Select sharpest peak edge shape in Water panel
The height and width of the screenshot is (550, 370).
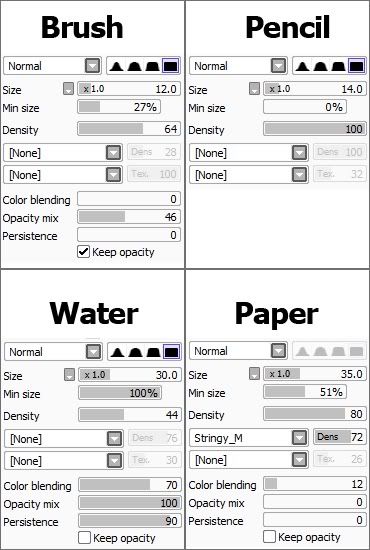[x=117, y=352]
